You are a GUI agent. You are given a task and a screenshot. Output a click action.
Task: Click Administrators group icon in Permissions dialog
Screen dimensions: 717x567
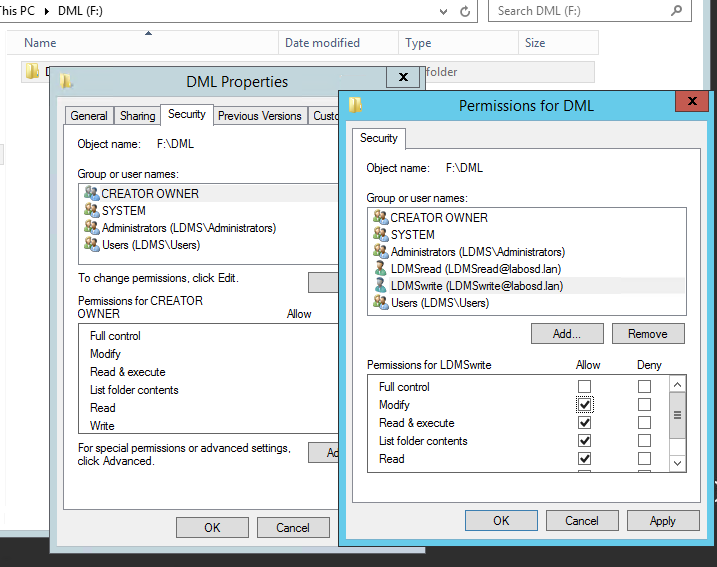point(380,252)
